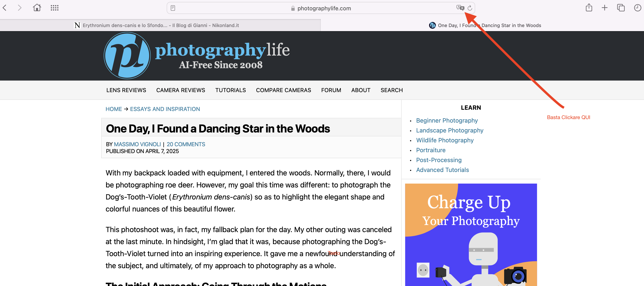This screenshot has width=644, height=286.
Task: Open the LENS REVIEWS menu
Action: point(126,90)
